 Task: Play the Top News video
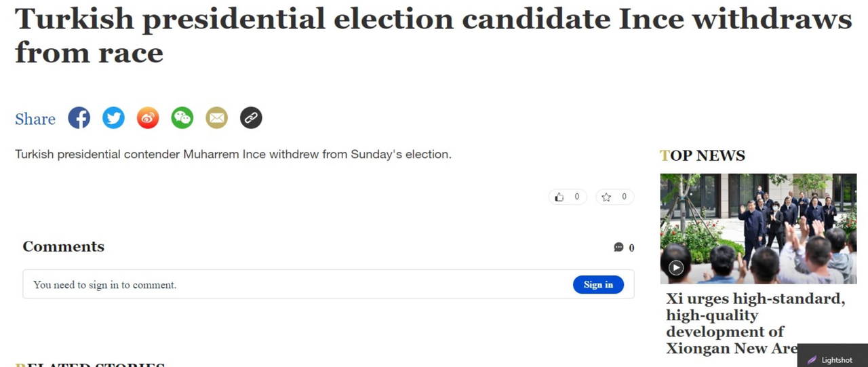coord(676,267)
